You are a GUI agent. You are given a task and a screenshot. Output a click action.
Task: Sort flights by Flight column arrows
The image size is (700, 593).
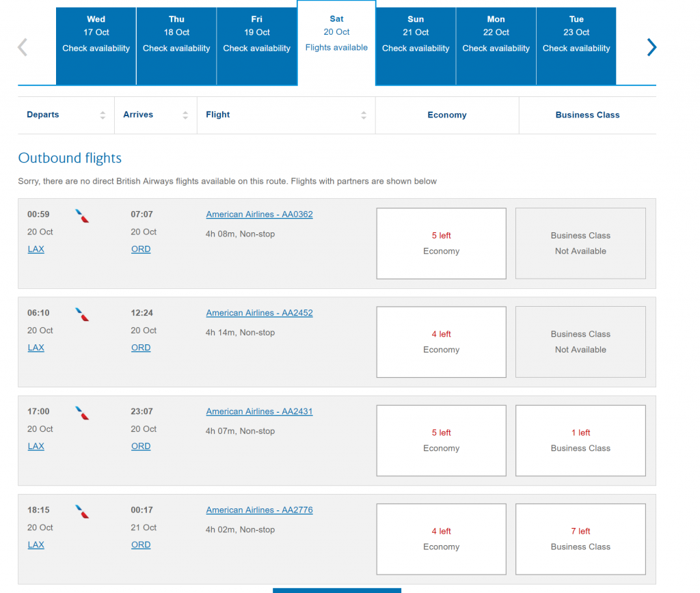pyautogui.click(x=364, y=115)
